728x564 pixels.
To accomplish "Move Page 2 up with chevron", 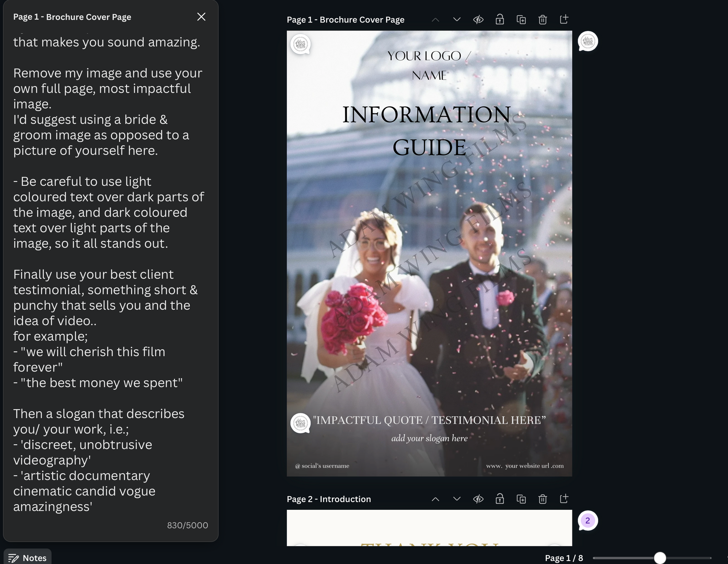I will 435,499.
